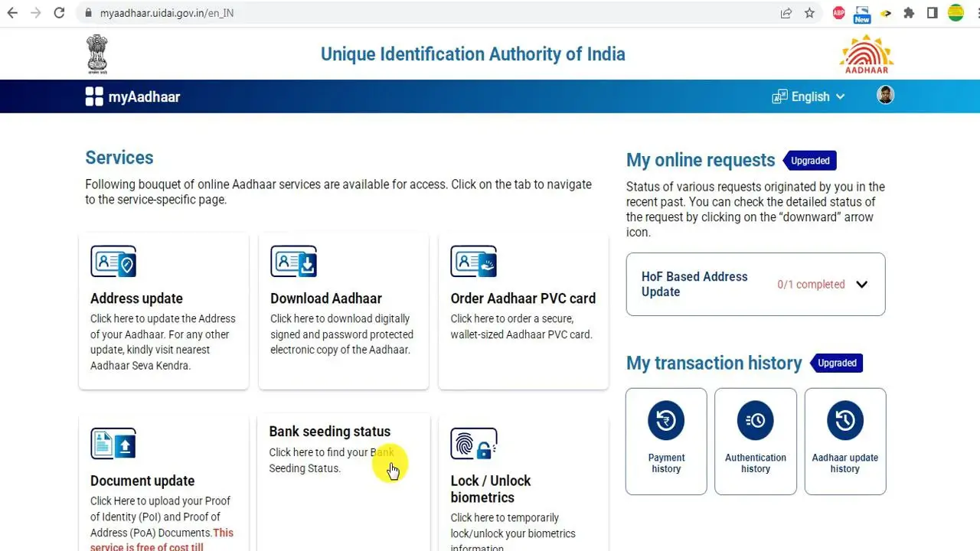Expand the HoF Based Address Update request
This screenshot has height=551, width=980.
click(861, 285)
